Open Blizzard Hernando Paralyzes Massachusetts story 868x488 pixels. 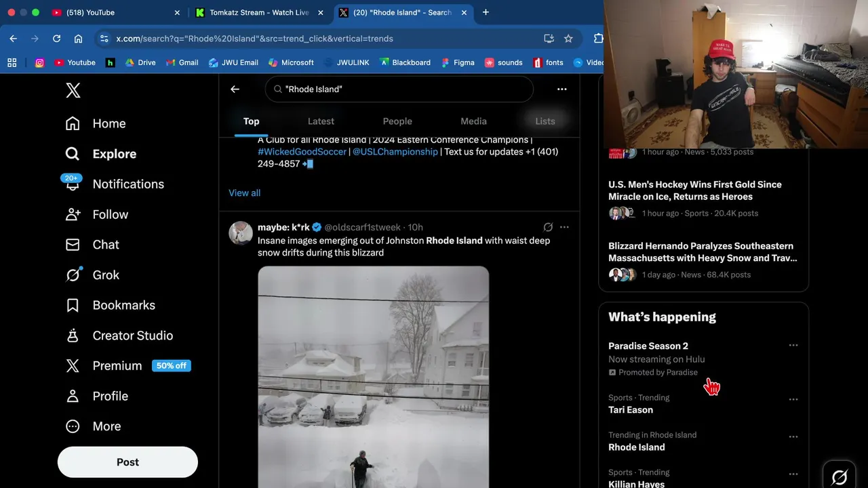(703, 260)
